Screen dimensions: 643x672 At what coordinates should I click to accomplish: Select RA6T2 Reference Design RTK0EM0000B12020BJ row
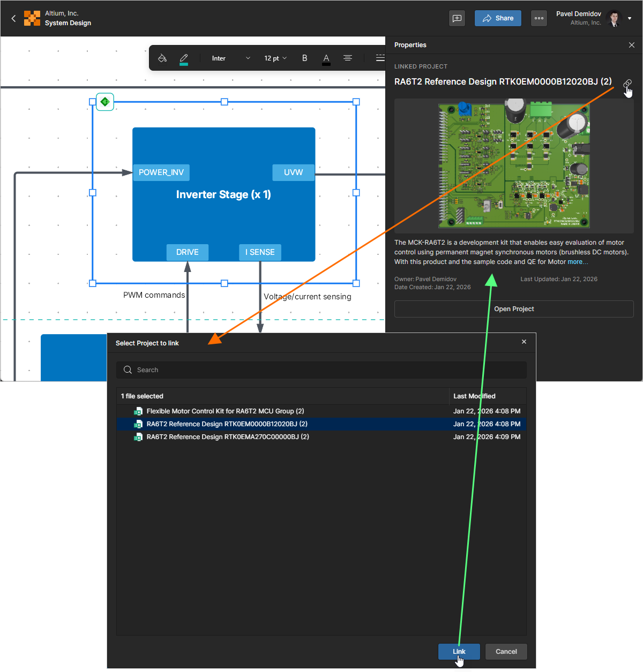coord(322,424)
